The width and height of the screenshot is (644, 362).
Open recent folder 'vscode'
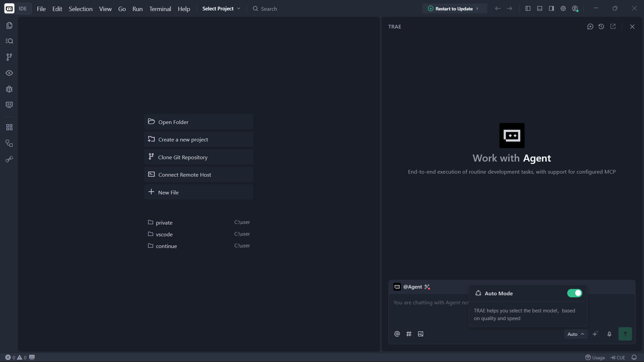tap(199, 234)
